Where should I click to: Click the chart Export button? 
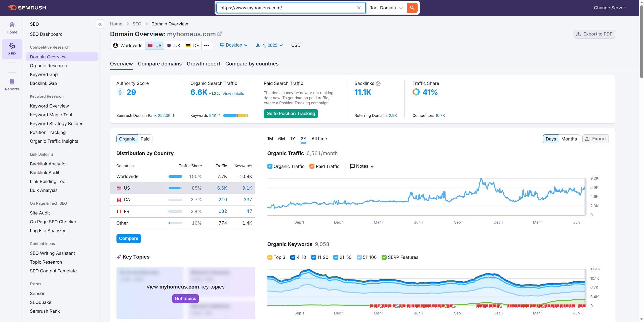click(x=595, y=139)
